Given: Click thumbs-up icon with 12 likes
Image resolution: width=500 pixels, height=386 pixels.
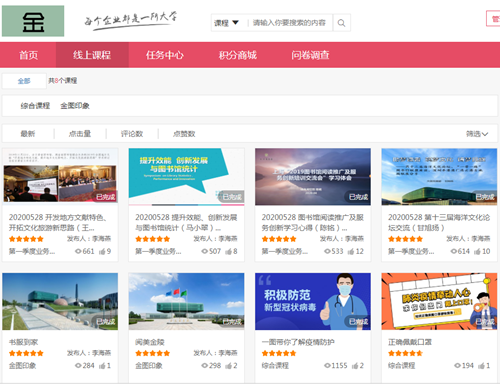Looking at the screenshot, I should 351,252.
